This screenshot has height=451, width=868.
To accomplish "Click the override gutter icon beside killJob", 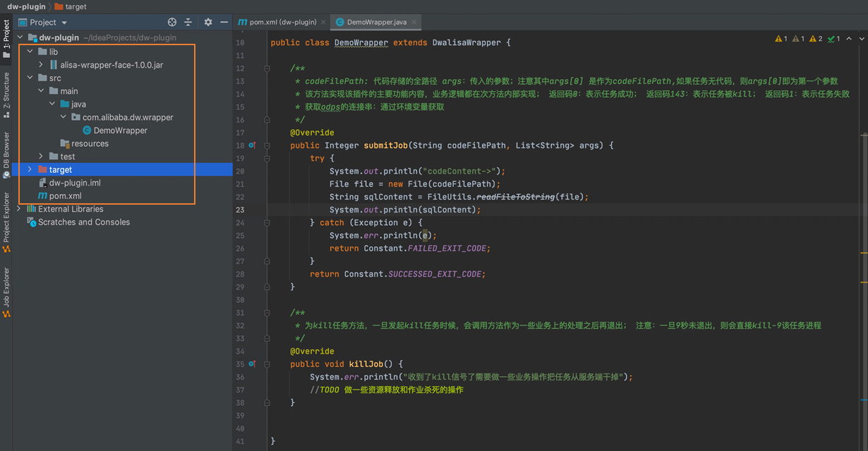I will pyautogui.click(x=252, y=364).
